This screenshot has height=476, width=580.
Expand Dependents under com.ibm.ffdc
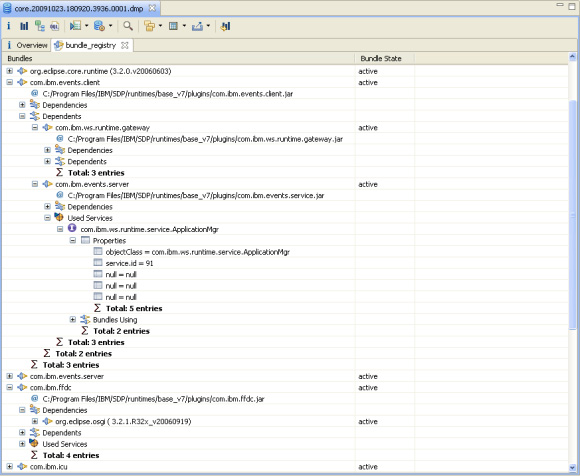pos(22,433)
